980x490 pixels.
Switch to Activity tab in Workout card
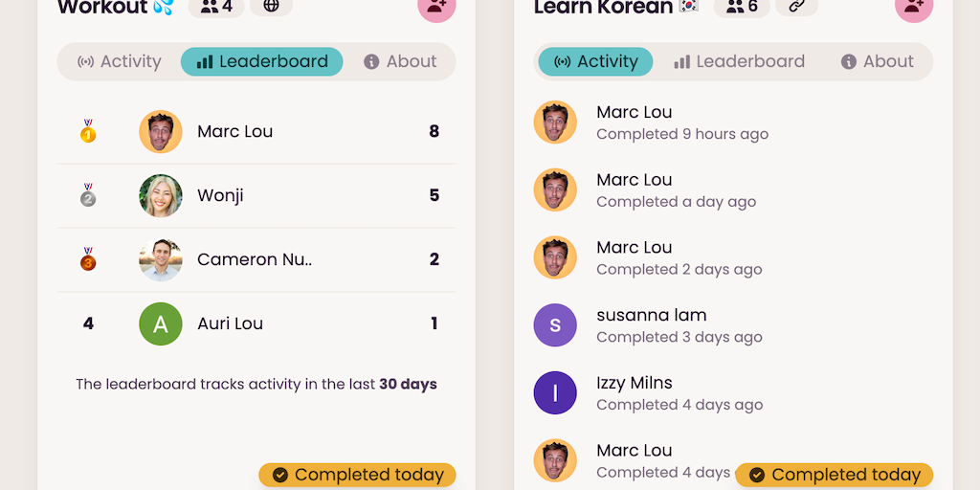tap(120, 61)
